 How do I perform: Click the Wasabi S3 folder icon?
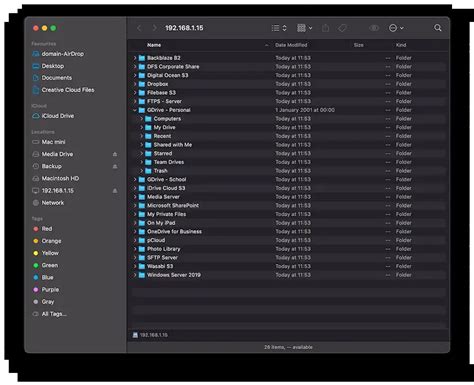[x=142, y=266]
